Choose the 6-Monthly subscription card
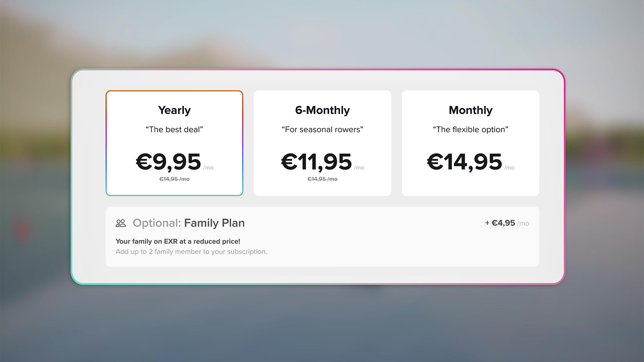Screen dimensions: 644x362 coord(322,143)
